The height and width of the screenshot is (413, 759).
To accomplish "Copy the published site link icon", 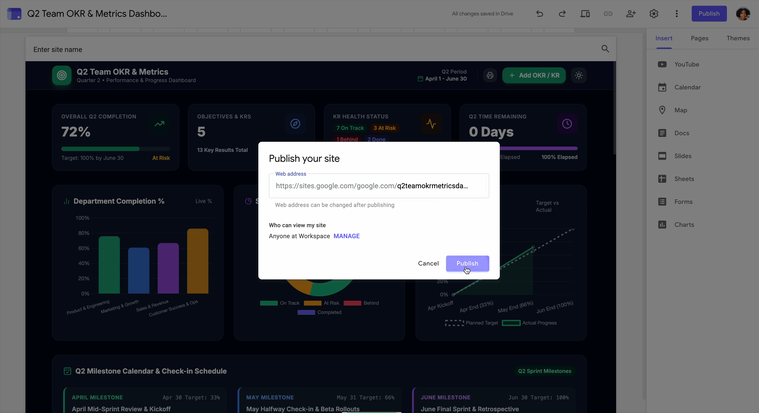I will coord(608,14).
